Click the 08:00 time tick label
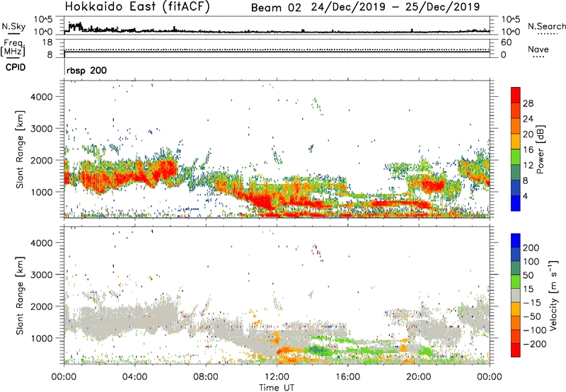566x392 pixels. [x=206, y=377]
